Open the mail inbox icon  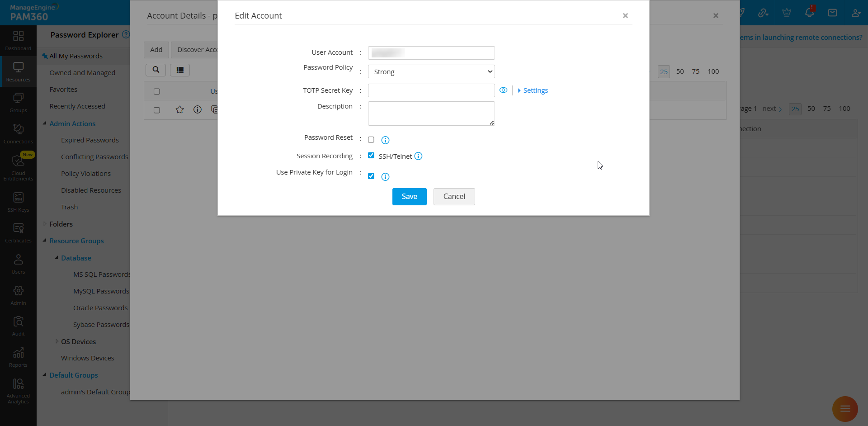click(x=832, y=12)
